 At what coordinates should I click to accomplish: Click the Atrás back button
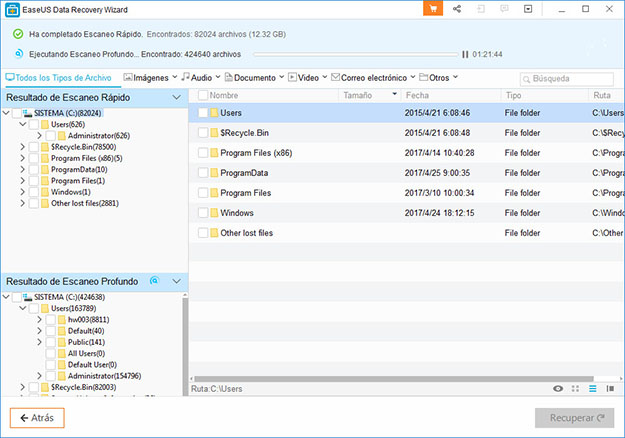tap(37, 418)
